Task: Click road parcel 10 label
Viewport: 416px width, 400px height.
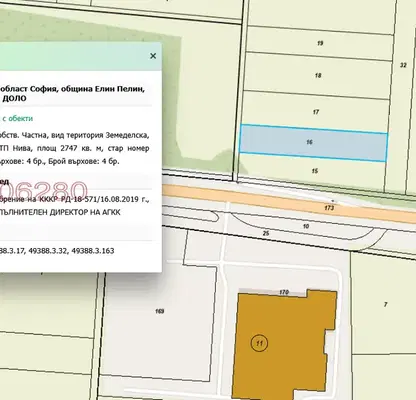Action: [306, 226]
